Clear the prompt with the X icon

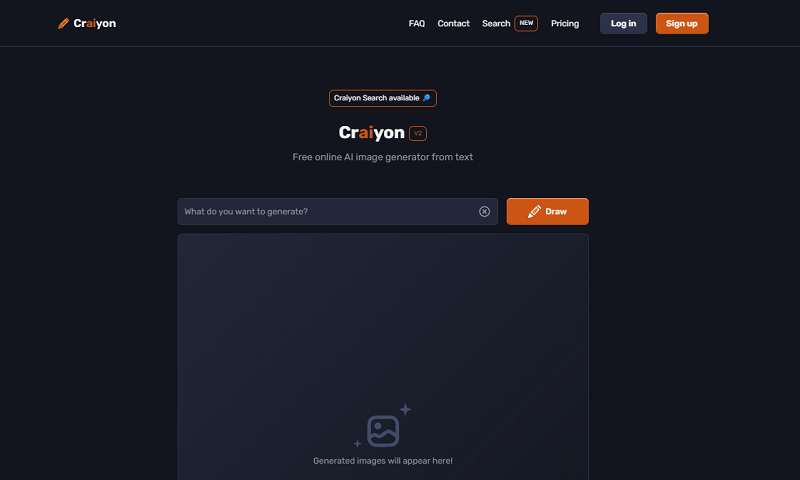[484, 211]
